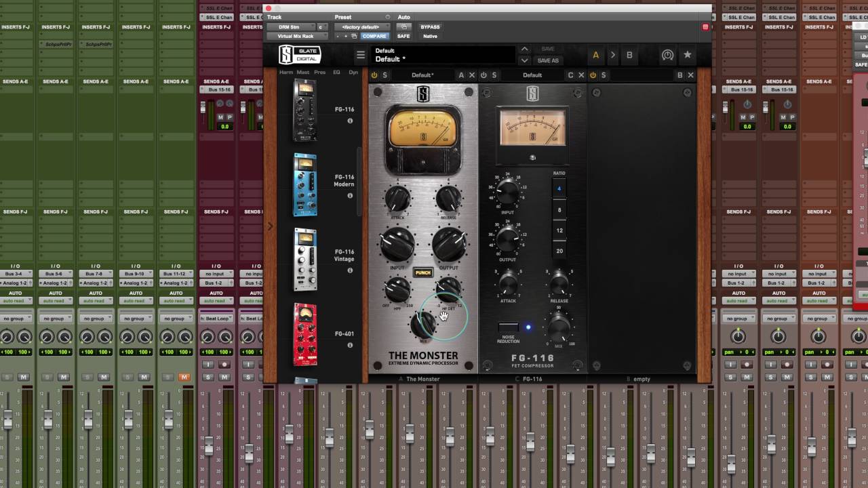Open the Preset section settings circle

(x=388, y=17)
